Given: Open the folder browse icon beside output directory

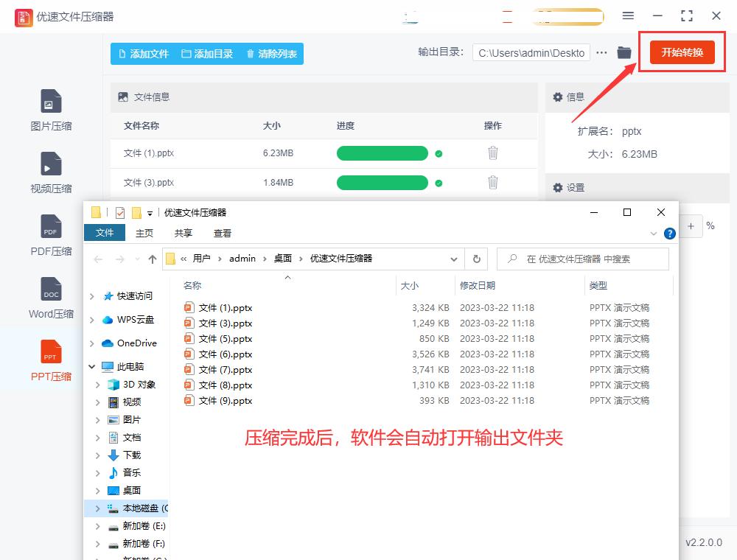Looking at the screenshot, I should (x=624, y=52).
